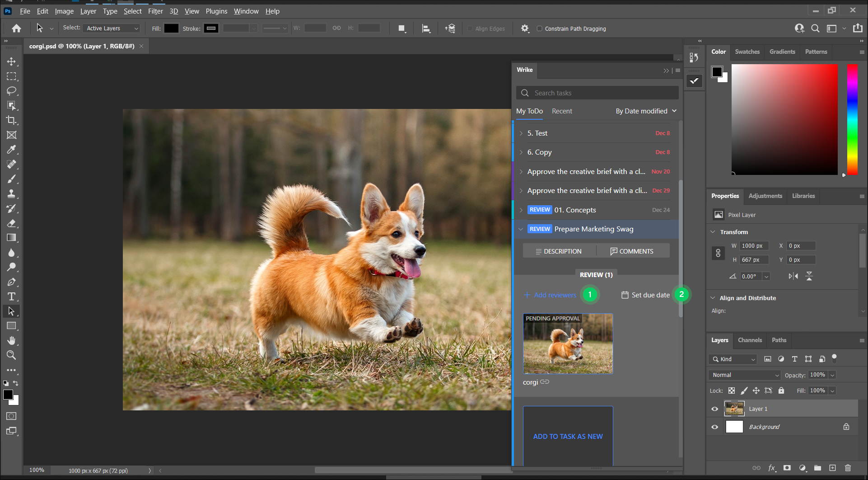
Task: Open the Clone Stamp tool
Action: click(12, 193)
